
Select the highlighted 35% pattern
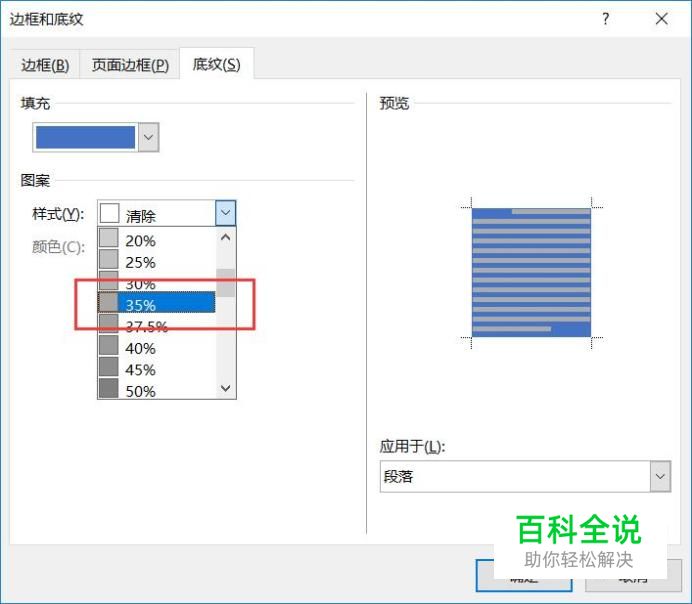(x=157, y=302)
